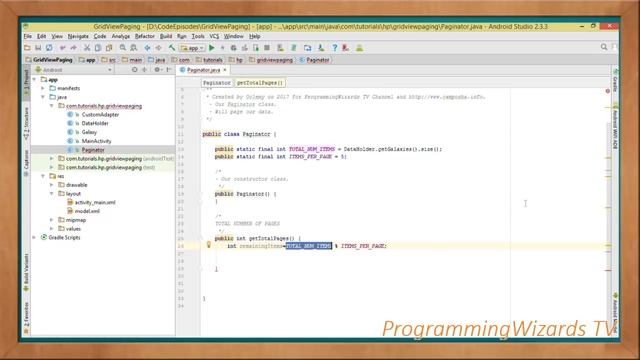
Task: Click Sync Project with Gradle Files icon
Action: click(x=293, y=48)
